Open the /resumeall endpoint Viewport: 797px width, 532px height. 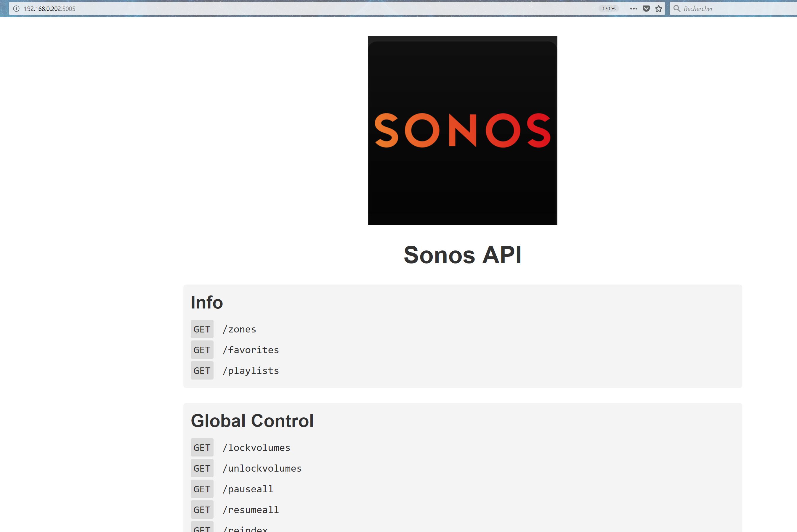point(251,510)
